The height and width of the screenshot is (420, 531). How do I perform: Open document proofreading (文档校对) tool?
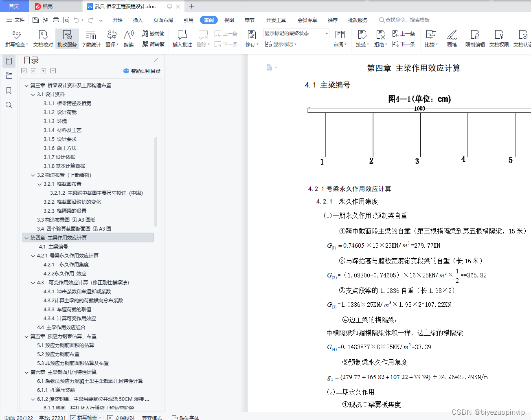(x=43, y=39)
